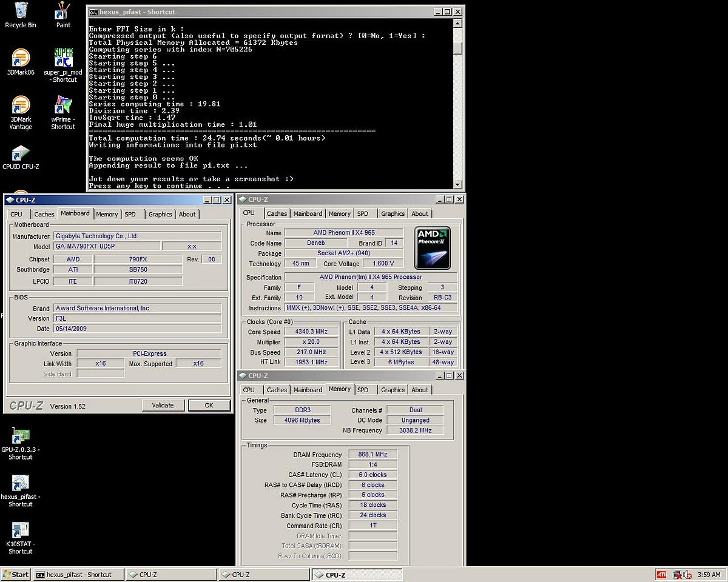This screenshot has width=728, height=582.
Task: Click the network connection tray icon
Action: [x=677, y=575]
